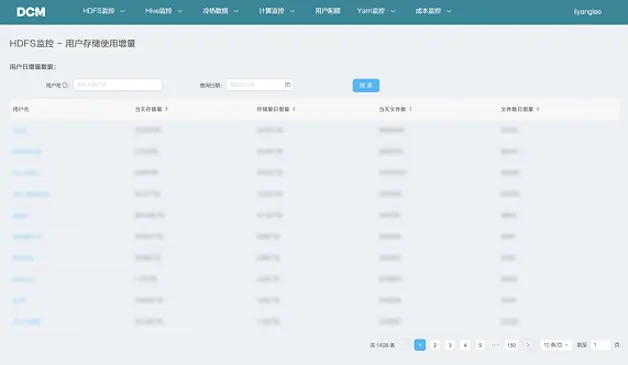Click the blue 搜索 button
Image resolution: width=628 pixels, height=365 pixels.
pos(366,85)
